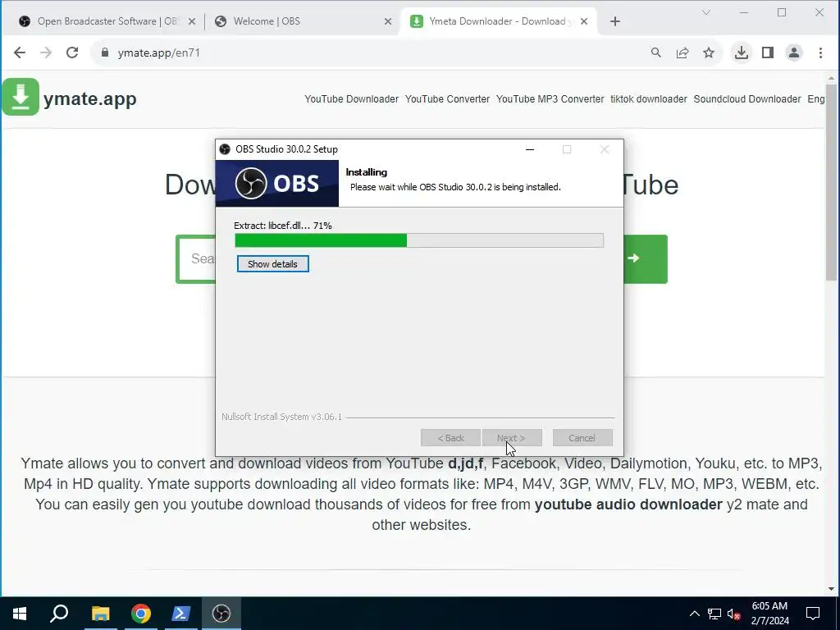This screenshot has width=840, height=630.
Task: Click the ymate.app green download logo
Action: [21, 97]
